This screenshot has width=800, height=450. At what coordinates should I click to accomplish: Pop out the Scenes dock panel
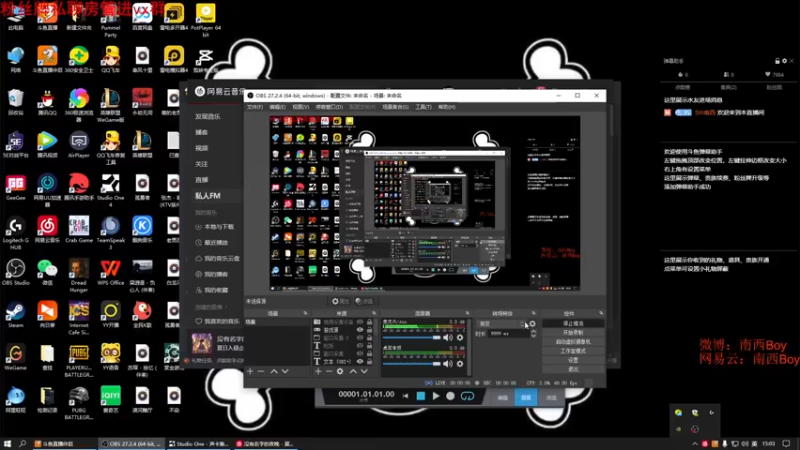point(305,313)
